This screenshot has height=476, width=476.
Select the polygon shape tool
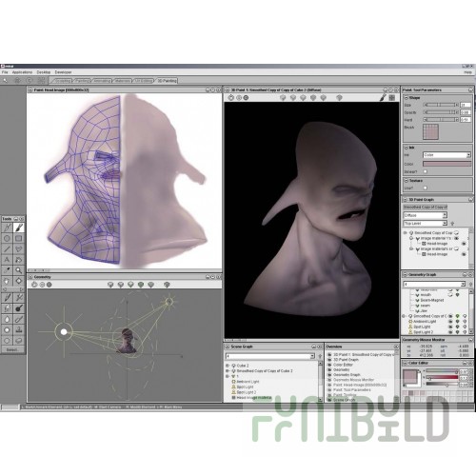tap(19, 249)
